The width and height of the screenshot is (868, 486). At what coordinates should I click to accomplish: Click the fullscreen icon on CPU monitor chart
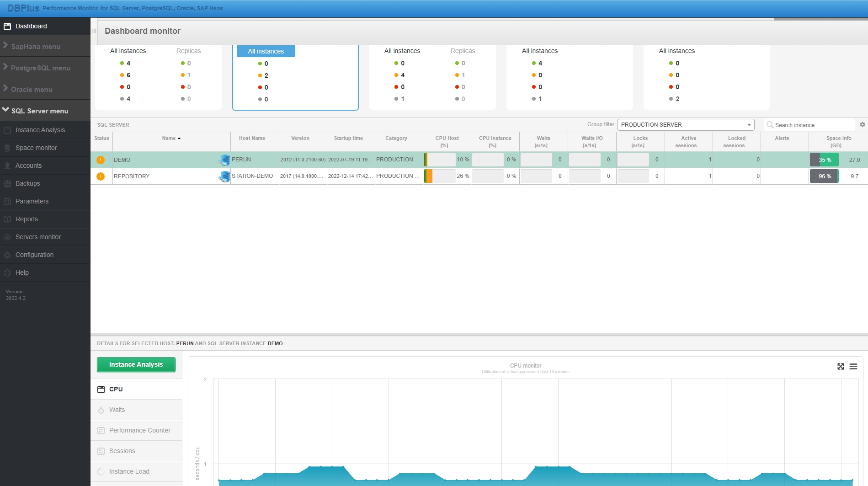click(x=841, y=367)
